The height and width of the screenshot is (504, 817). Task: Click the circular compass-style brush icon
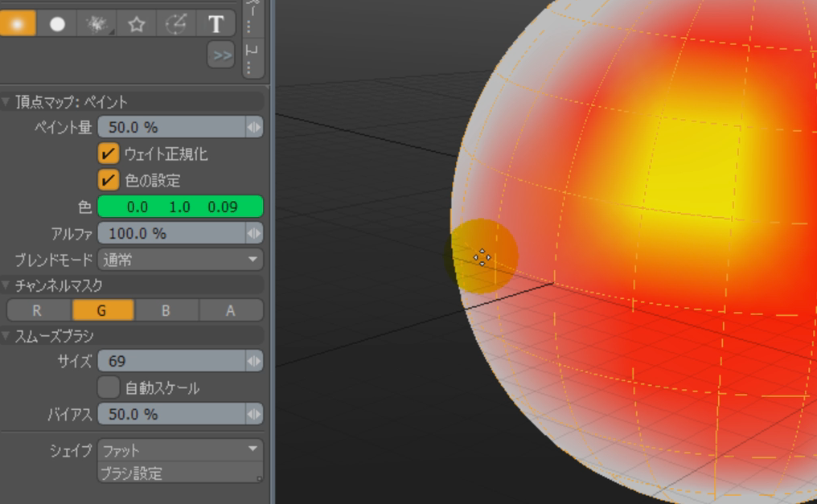(176, 24)
